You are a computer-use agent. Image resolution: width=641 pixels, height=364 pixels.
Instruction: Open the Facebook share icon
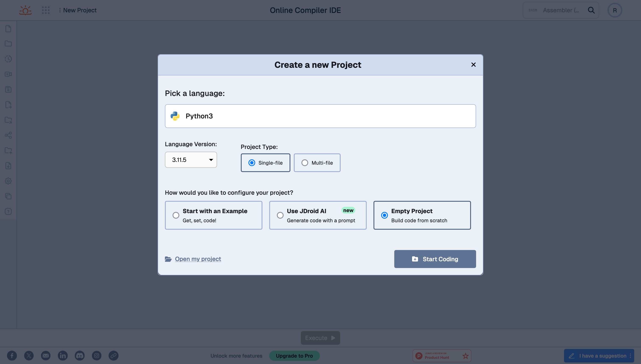coord(12,356)
